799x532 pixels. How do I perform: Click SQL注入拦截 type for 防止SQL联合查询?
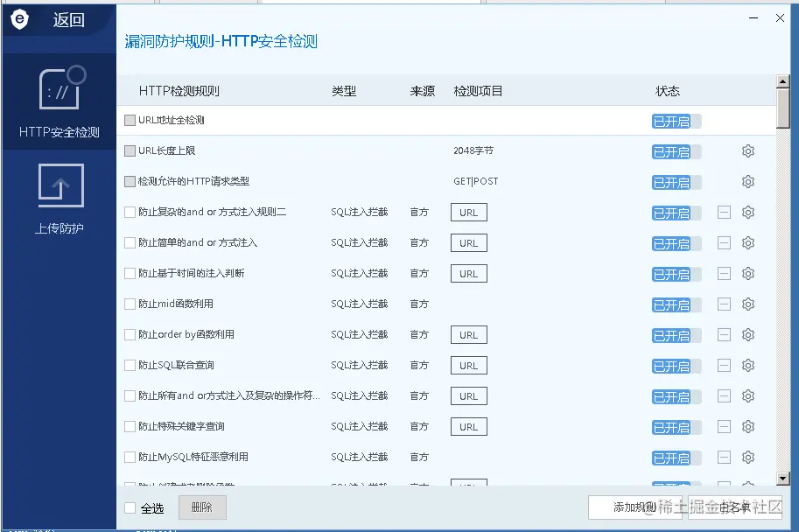360,366
